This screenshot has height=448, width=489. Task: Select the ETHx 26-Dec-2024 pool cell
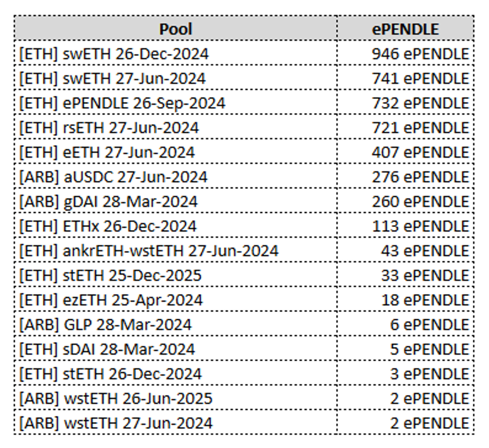(x=108, y=226)
